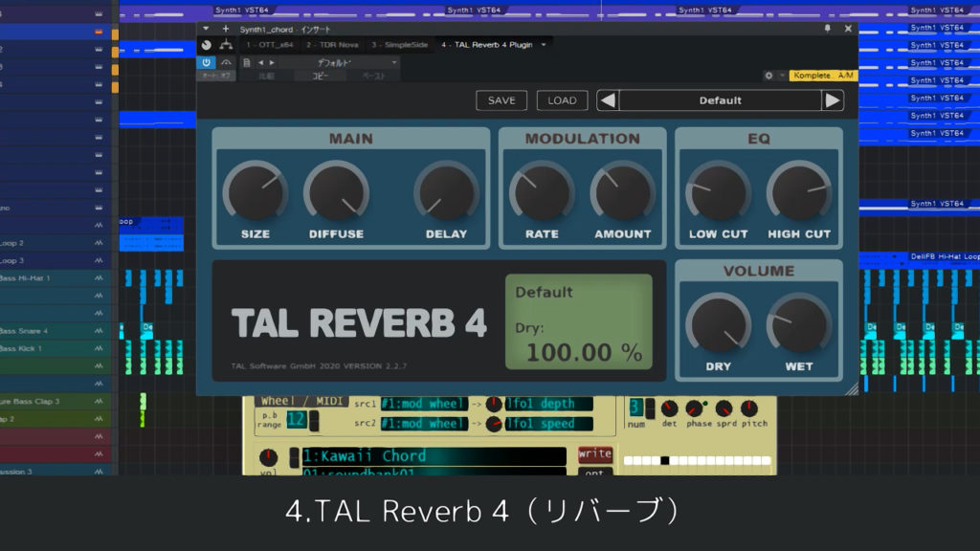Screen dimensions: 980x551
Task: Click the コピー copy button
Action: 320,76
